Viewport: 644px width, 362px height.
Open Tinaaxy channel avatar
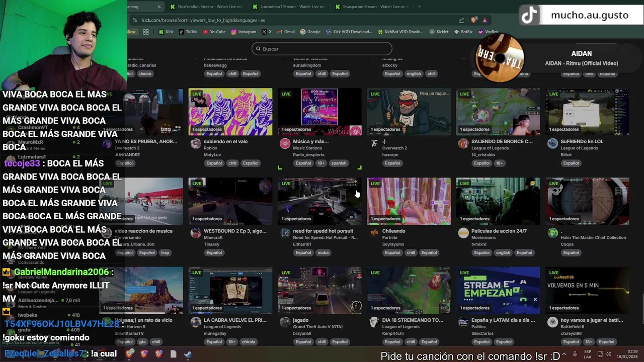pyautogui.click(x=196, y=233)
